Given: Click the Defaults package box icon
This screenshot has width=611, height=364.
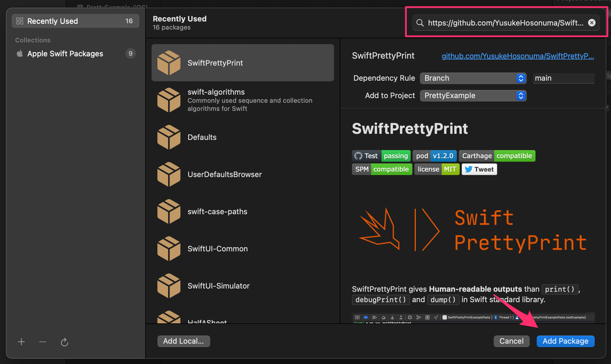Looking at the screenshot, I should [169, 137].
